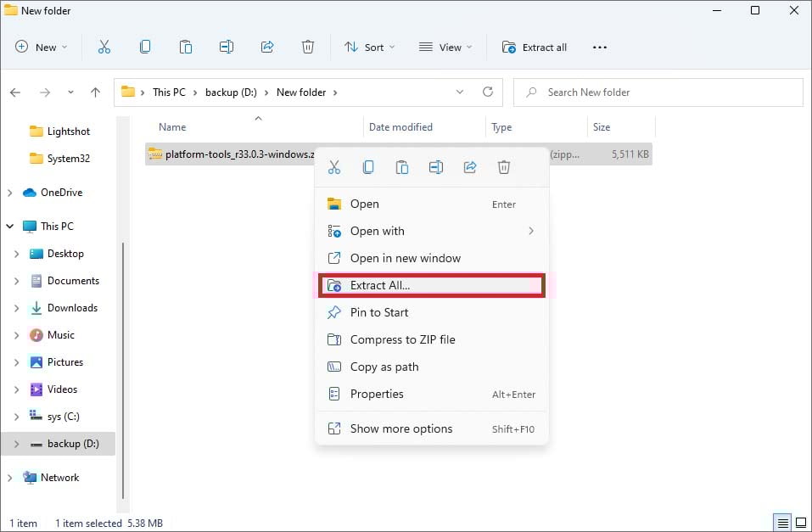Switch to the large thumbnails view icon
This screenshot has height=532, width=812.
pos(801,523)
